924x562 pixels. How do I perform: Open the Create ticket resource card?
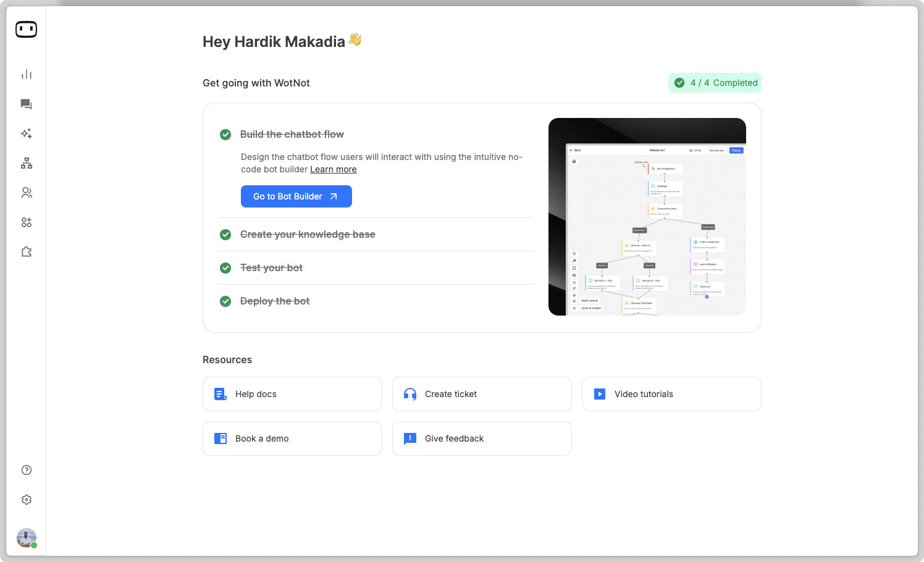[x=482, y=394]
